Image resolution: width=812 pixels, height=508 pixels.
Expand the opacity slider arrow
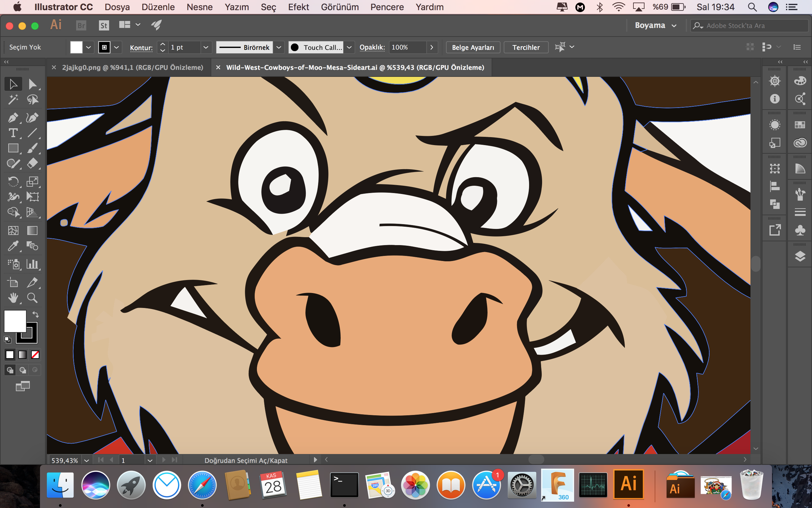click(432, 47)
